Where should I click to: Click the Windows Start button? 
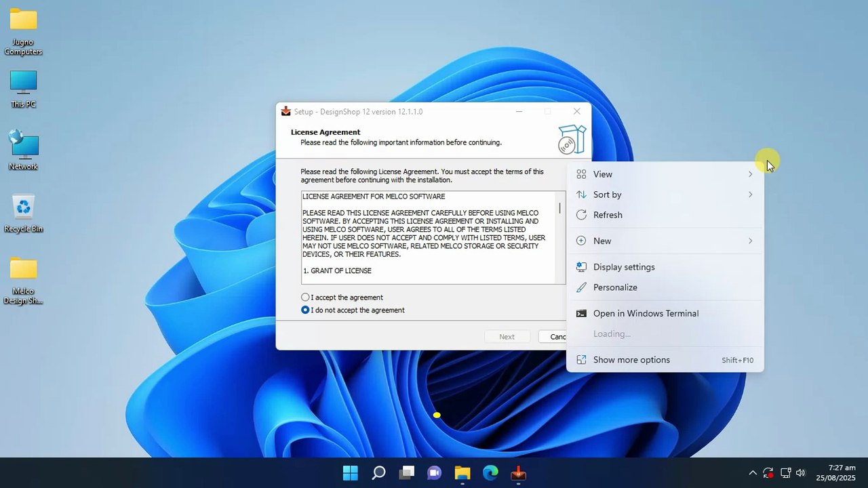[351, 473]
